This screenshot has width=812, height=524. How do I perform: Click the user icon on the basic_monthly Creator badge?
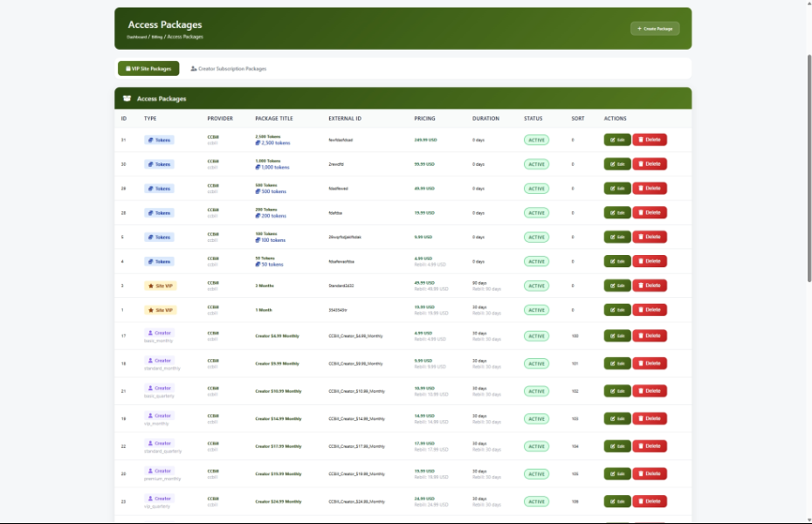coord(150,333)
